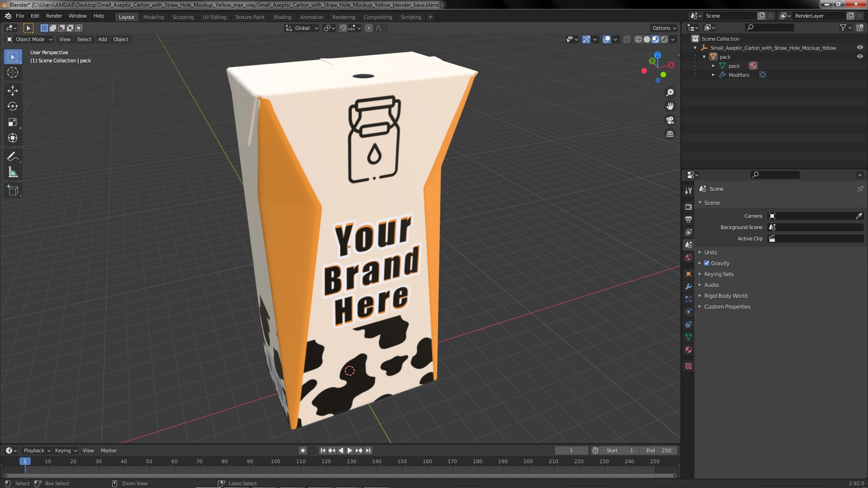Open the View Layer properties tab
The height and width of the screenshot is (488, 868).
[689, 232]
